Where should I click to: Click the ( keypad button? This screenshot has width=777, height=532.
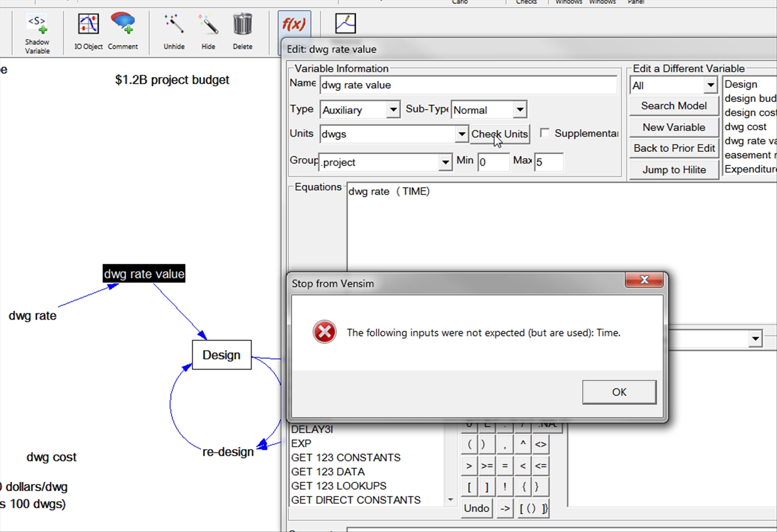click(x=469, y=444)
